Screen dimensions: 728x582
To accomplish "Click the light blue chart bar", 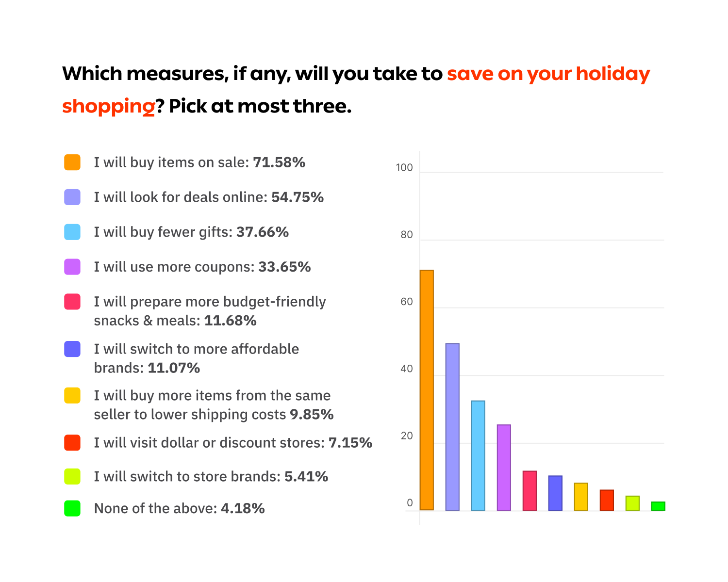I will (478, 455).
